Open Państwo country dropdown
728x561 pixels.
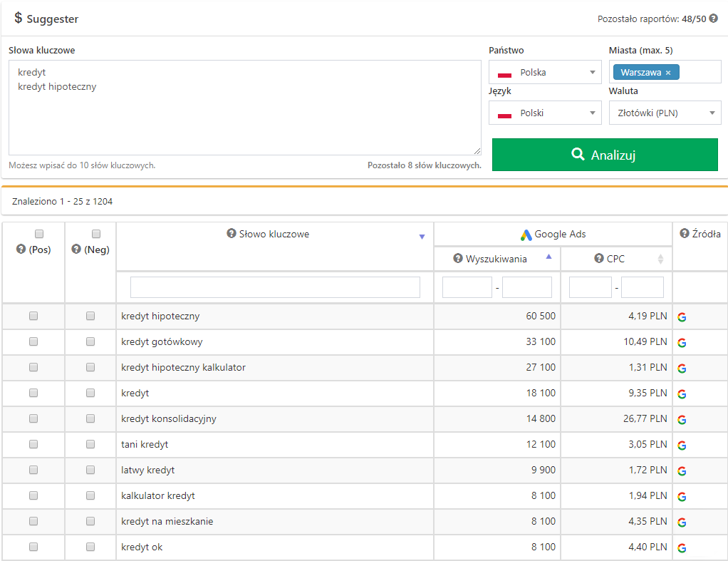coord(545,73)
